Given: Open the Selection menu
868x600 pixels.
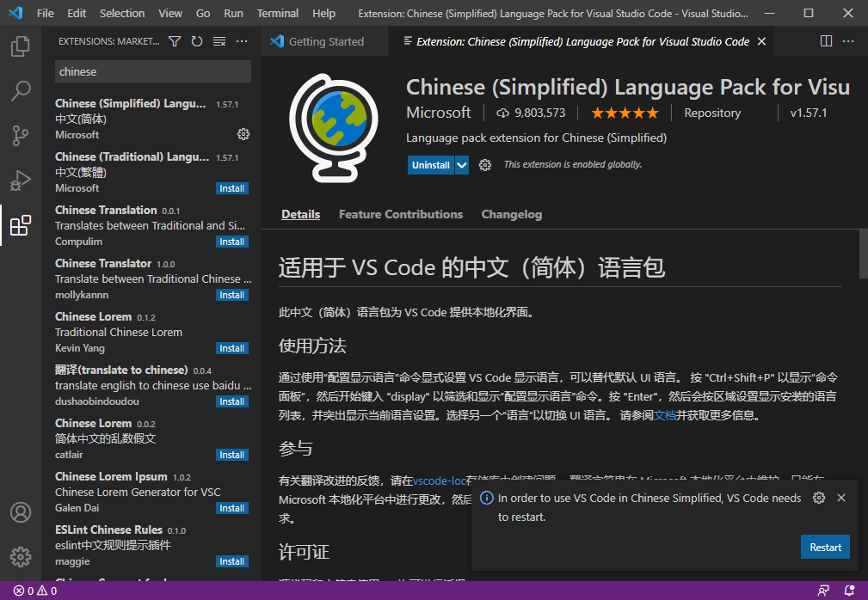Looking at the screenshot, I should 122,13.
